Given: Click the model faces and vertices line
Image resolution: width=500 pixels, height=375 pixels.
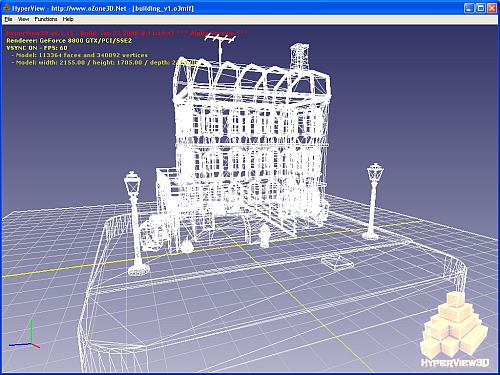Looking at the screenshot, I should tap(80, 55).
